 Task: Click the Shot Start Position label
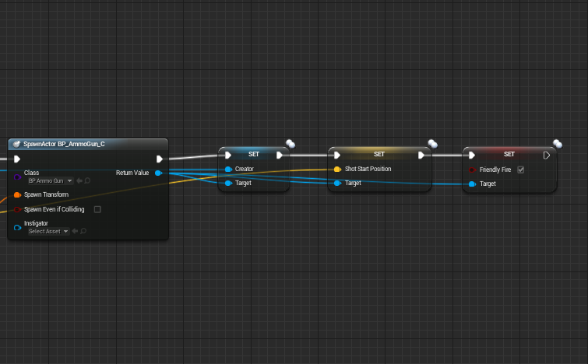tap(368, 170)
